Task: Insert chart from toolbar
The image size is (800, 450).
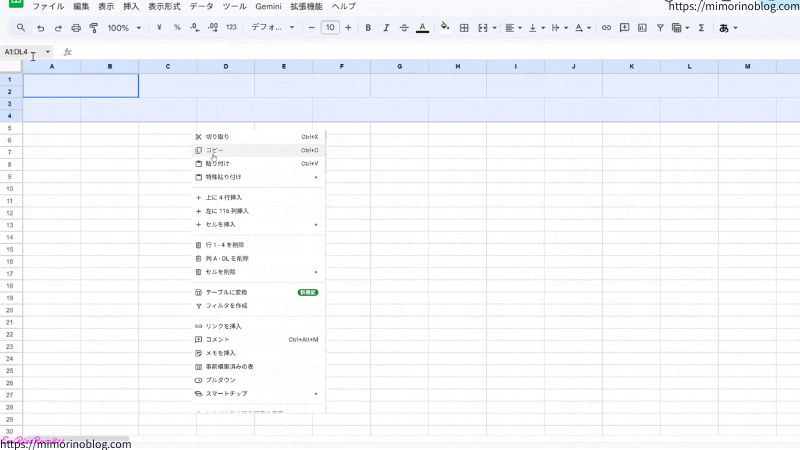Action: [x=642, y=28]
